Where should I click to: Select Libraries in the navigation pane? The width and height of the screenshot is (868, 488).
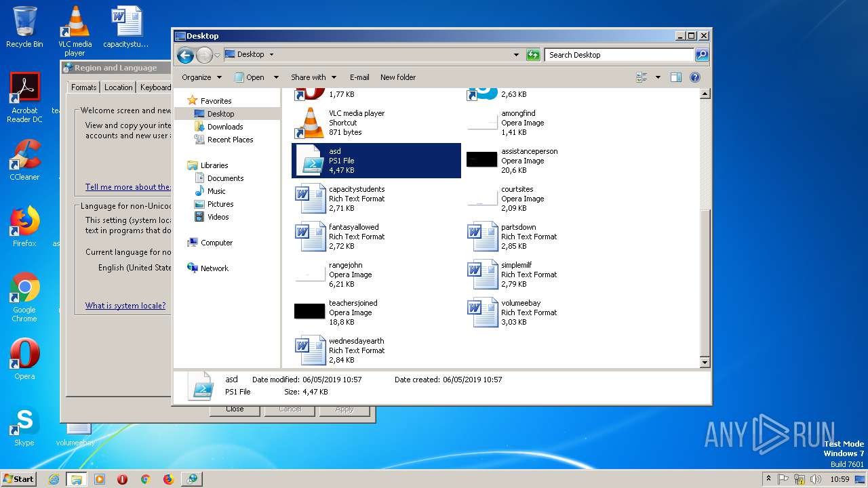[214, 165]
